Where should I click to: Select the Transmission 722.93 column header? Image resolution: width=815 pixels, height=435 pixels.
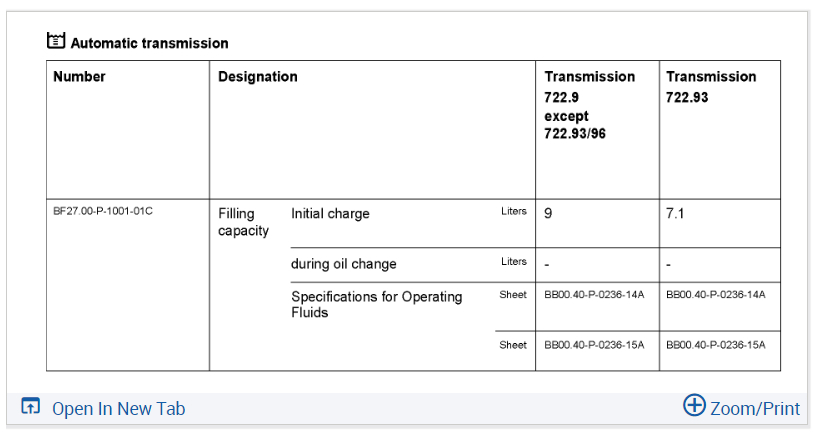tap(711, 86)
